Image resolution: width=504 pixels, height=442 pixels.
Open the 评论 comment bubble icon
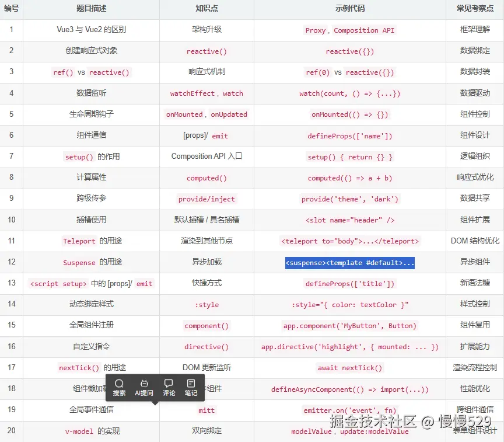169,384
